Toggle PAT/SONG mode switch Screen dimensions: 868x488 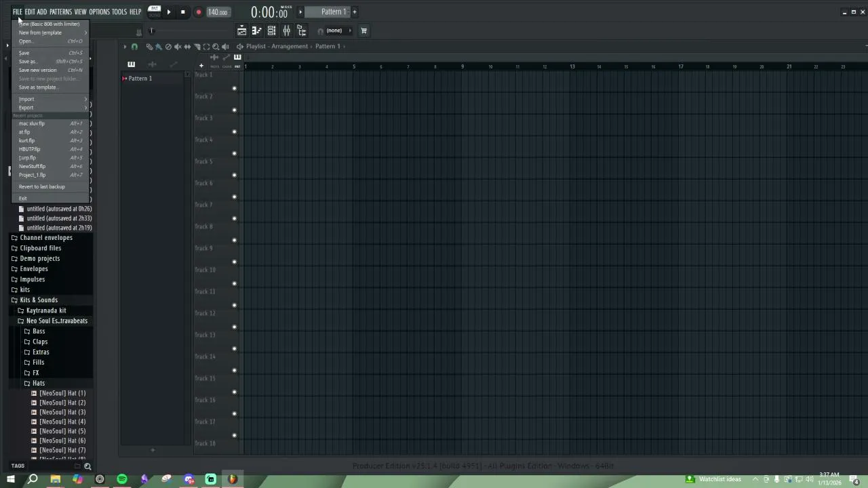click(154, 10)
